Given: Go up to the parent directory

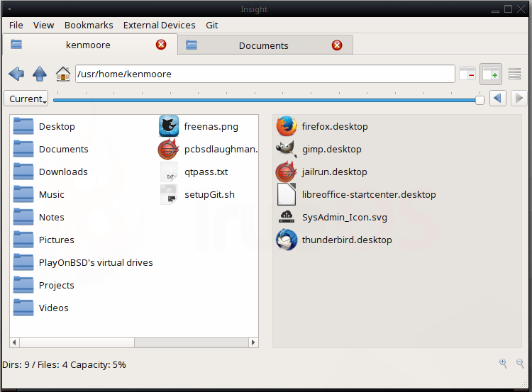Looking at the screenshot, I should (x=40, y=74).
